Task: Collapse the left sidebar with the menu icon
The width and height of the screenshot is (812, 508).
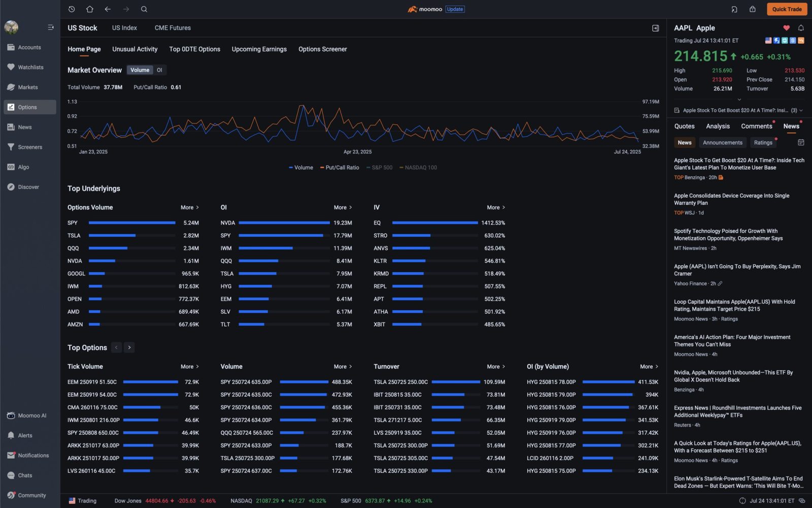Action: [51, 27]
